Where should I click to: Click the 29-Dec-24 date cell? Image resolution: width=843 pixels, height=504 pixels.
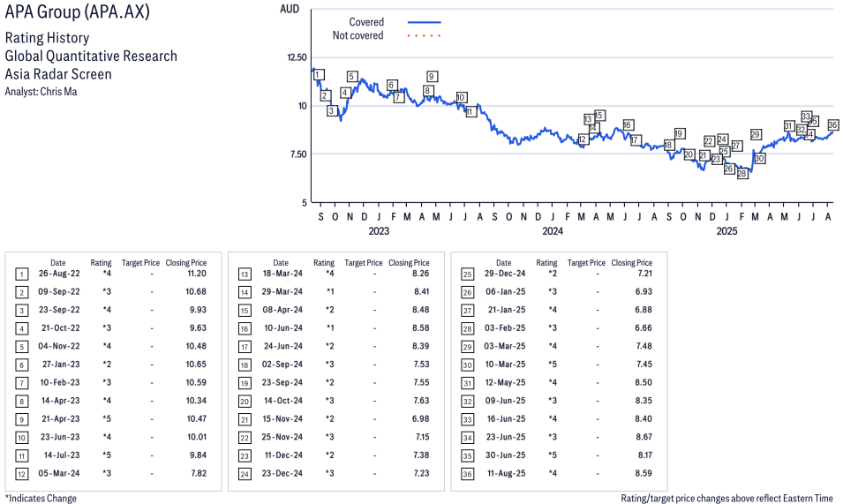coord(505,274)
